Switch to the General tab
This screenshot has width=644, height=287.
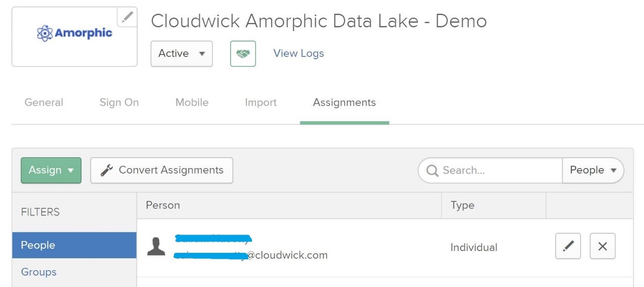pyautogui.click(x=44, y=102)
